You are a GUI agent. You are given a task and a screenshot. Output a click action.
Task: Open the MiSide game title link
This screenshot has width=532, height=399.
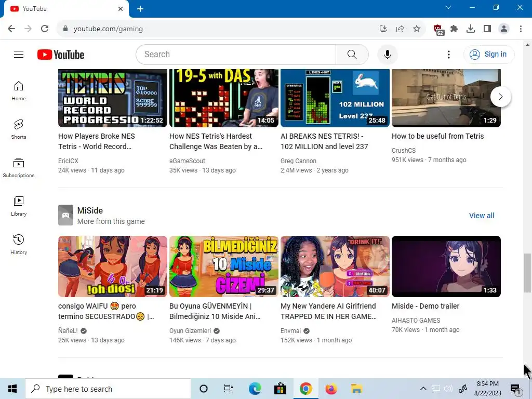[x=90, y=210]
